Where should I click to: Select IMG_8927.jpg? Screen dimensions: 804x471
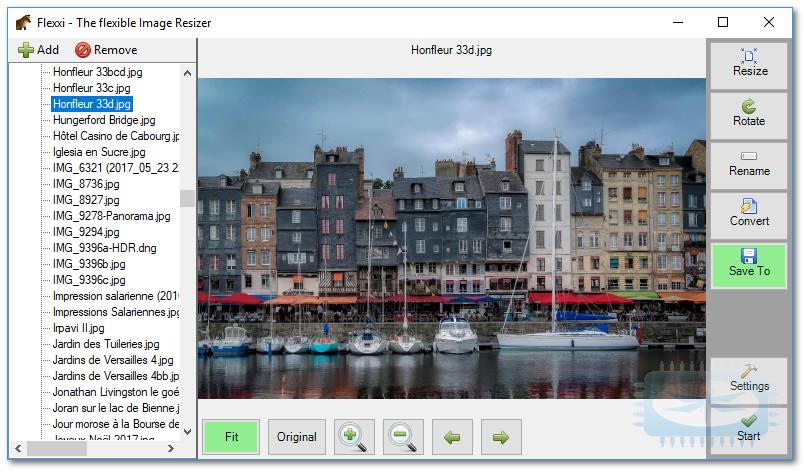86,200
